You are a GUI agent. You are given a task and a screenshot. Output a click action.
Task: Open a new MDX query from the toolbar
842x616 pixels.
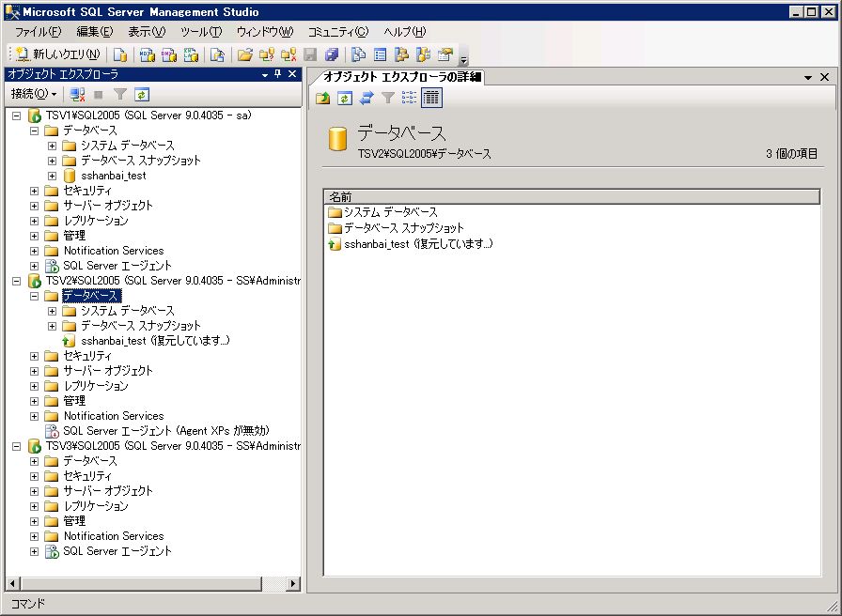point(148,54)
